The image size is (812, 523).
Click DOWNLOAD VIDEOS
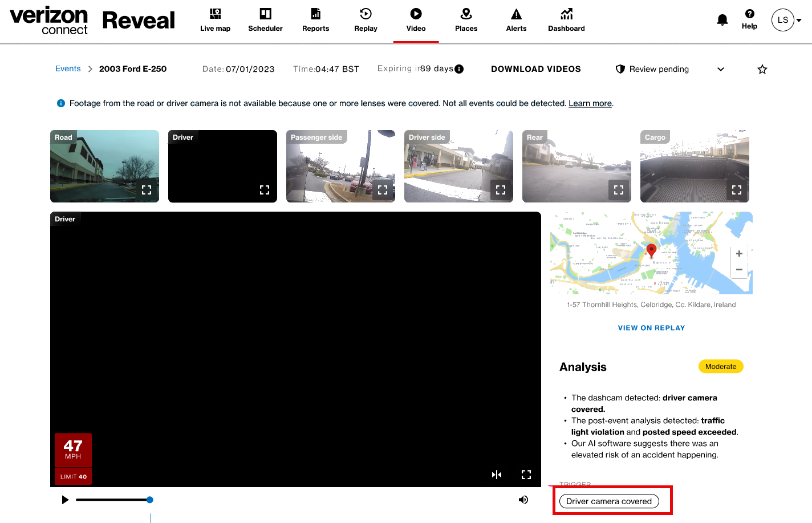pyautogui.click(x=536, y=69)
